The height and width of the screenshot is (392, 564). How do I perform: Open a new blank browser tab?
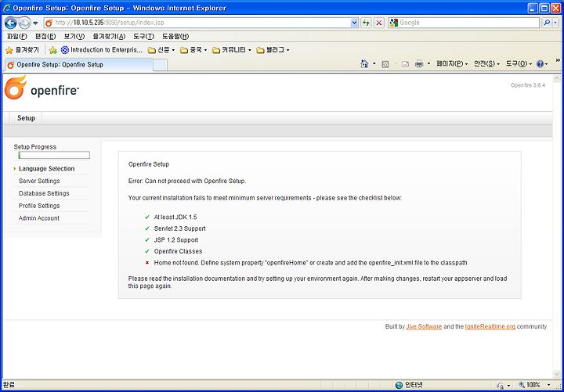[160, 65]
